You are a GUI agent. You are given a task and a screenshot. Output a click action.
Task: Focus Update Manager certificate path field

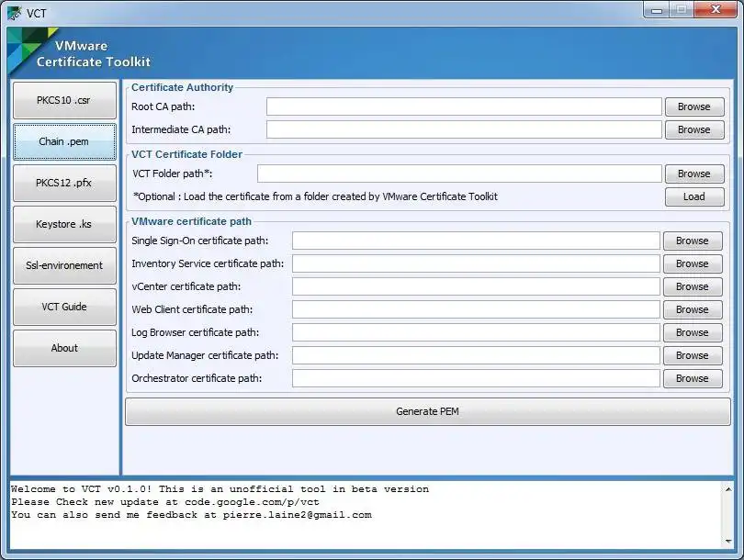(476, 355)
